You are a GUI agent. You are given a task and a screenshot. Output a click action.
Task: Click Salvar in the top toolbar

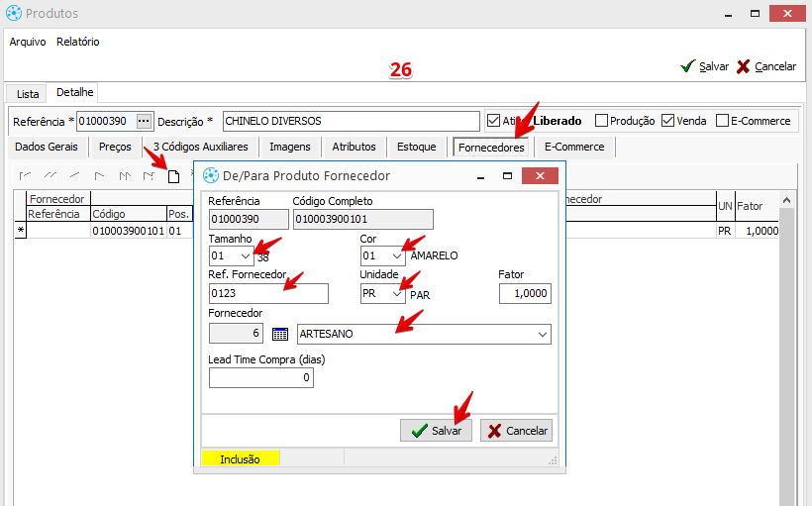click(704, 66)
